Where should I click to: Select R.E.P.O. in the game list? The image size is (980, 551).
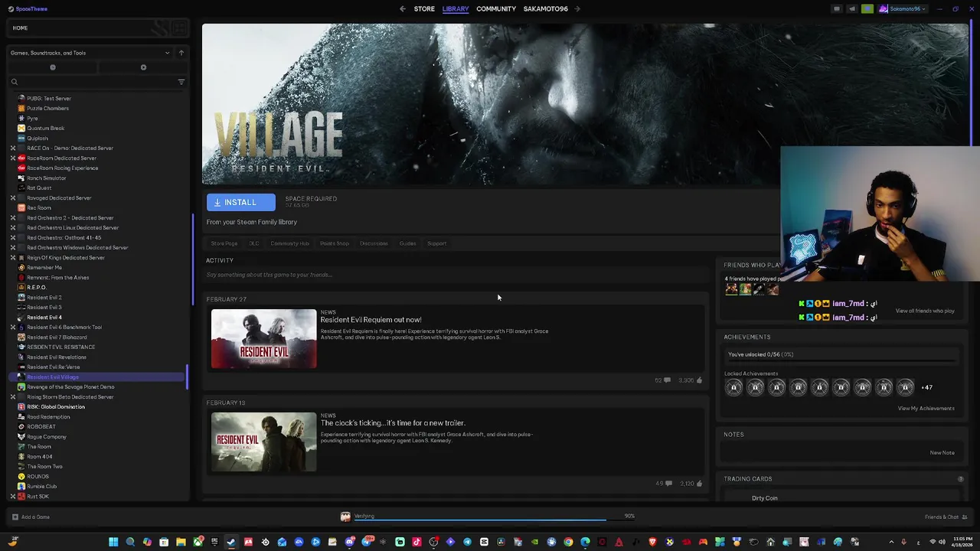coord(37,288)
